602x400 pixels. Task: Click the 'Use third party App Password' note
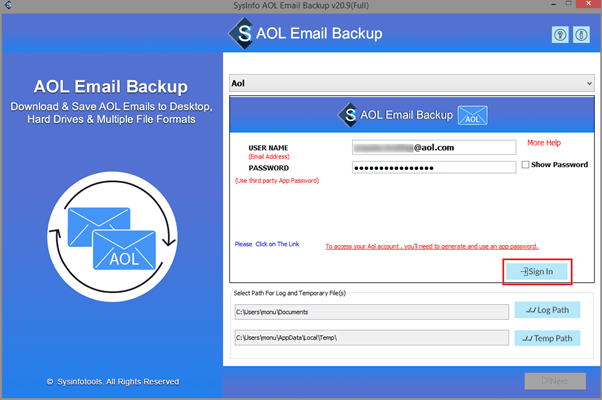click(277, 180)
